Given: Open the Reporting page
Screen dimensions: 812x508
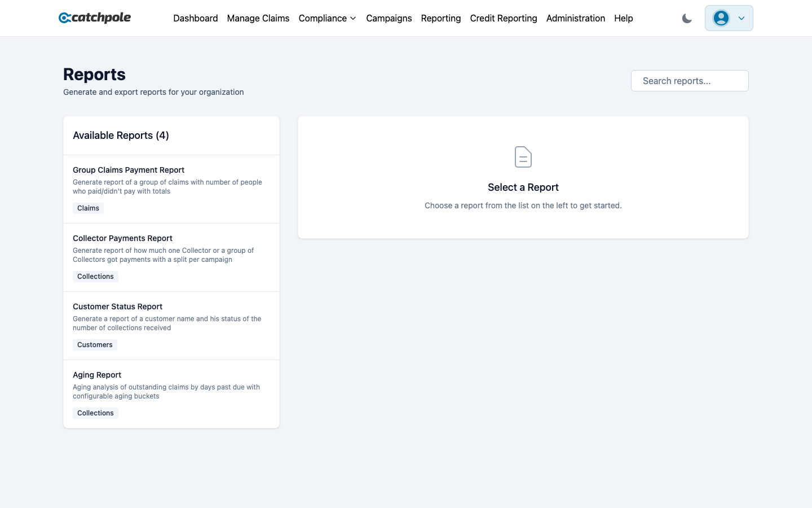Looking at the screenshot, I should pyautogui.click(x=441, y=18).
